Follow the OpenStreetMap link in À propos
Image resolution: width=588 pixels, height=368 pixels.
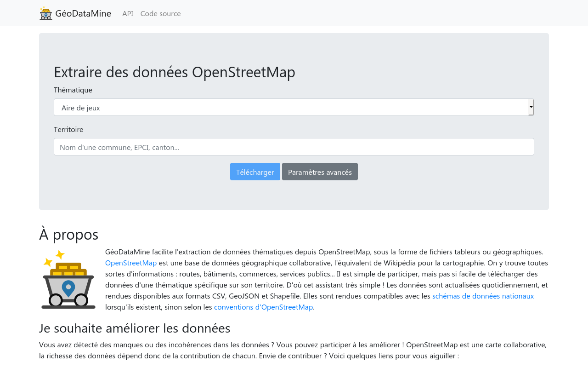point(131,263)
